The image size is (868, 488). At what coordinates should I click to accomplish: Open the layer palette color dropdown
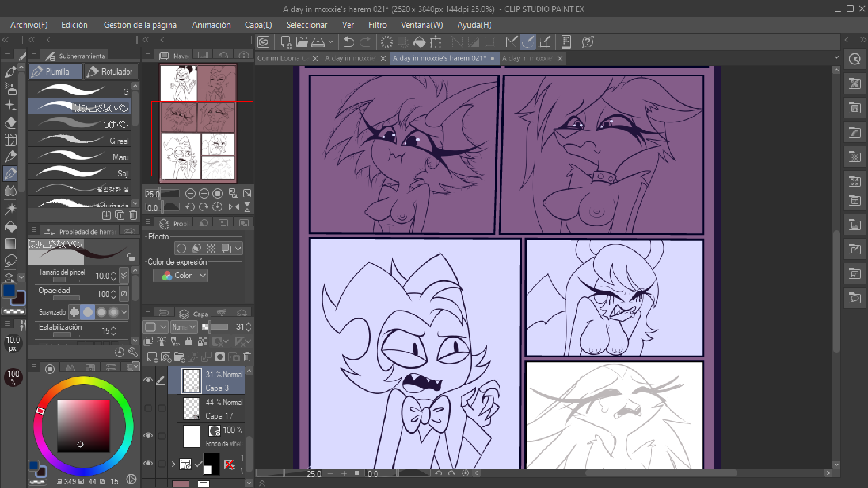tap(156, 327)
